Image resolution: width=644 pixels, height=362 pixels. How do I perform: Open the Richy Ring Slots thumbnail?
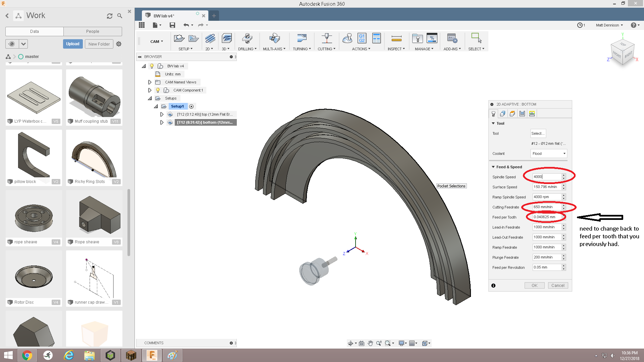tap(94, 158)
